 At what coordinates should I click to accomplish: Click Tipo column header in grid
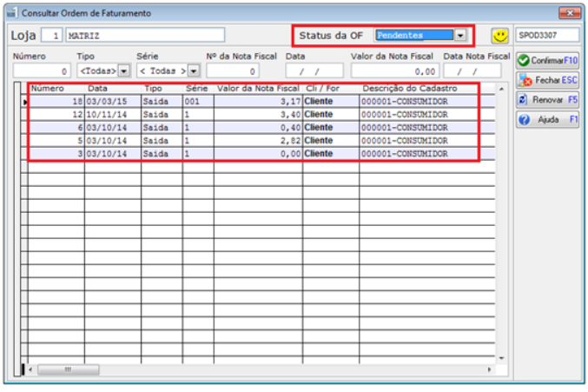(154, 89)
